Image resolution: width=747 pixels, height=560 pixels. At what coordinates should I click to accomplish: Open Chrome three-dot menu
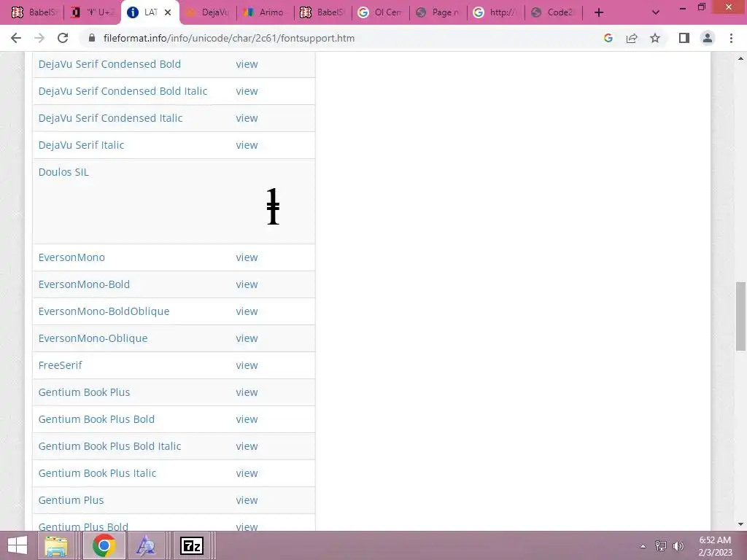(x=731, y=38)
